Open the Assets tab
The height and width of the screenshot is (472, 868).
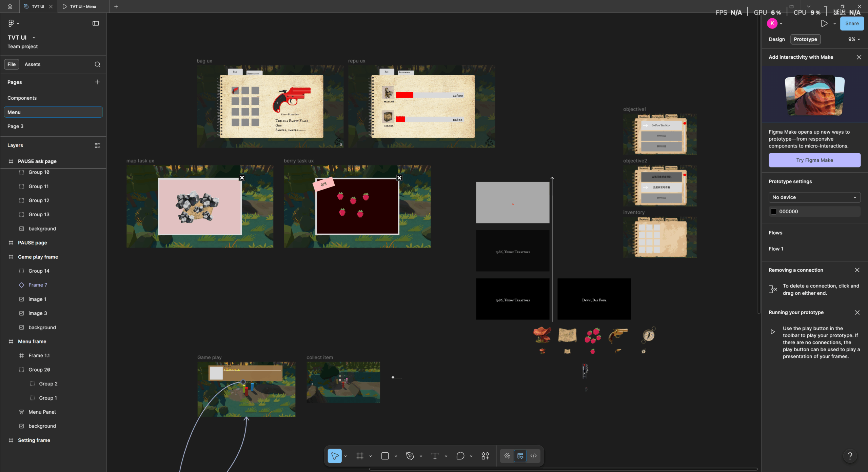[33, 64]
